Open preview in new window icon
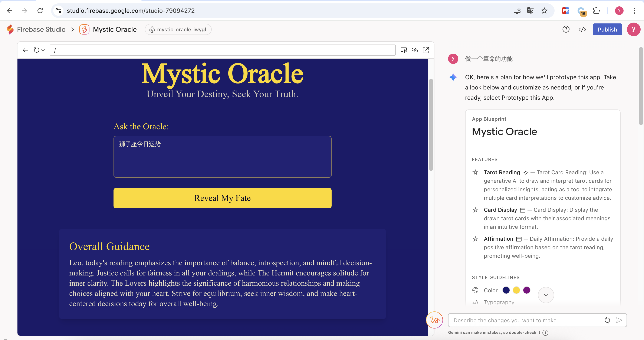644x340 pixels. tap(426, 50)
